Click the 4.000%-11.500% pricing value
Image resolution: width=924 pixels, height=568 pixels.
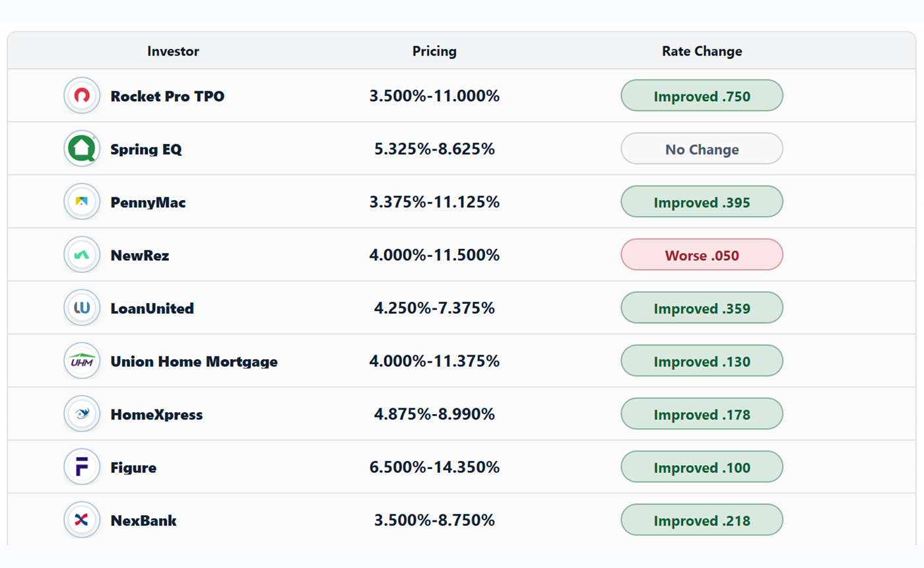(434, 255)
